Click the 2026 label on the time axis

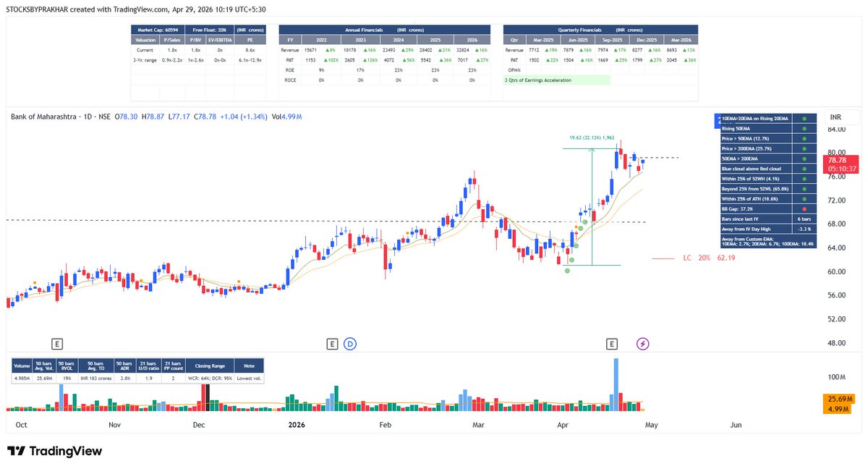(x=297, y=426)
